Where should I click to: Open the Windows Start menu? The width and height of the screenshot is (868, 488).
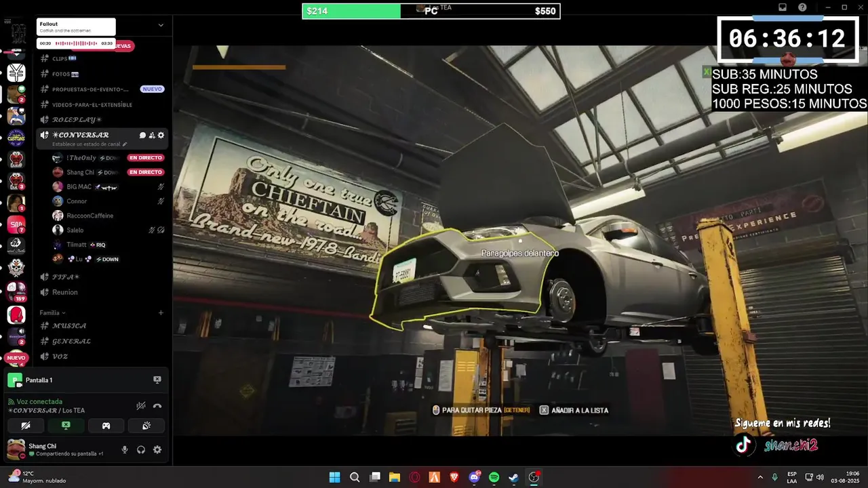click(334, 477)
